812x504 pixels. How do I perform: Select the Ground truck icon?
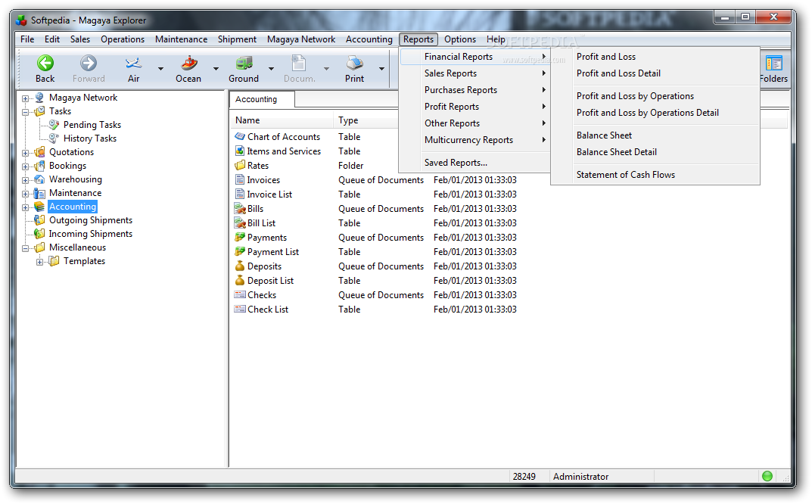click(x=244, y=64)
